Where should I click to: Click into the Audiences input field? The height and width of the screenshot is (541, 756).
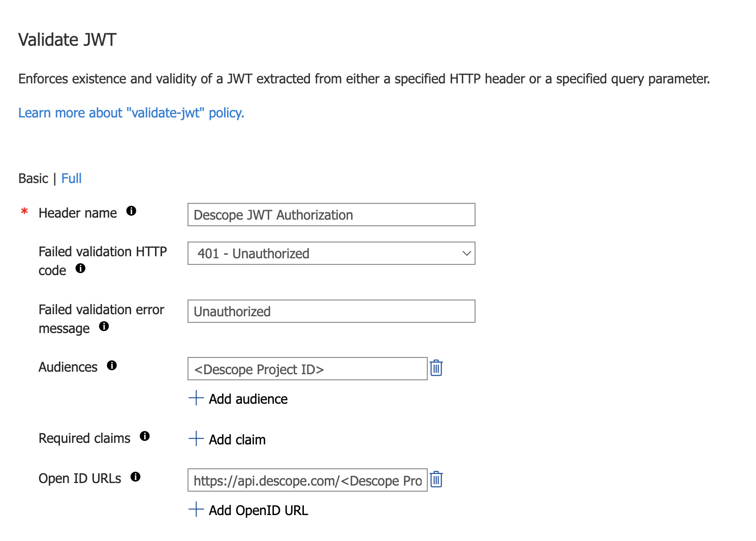coord(307,369)
